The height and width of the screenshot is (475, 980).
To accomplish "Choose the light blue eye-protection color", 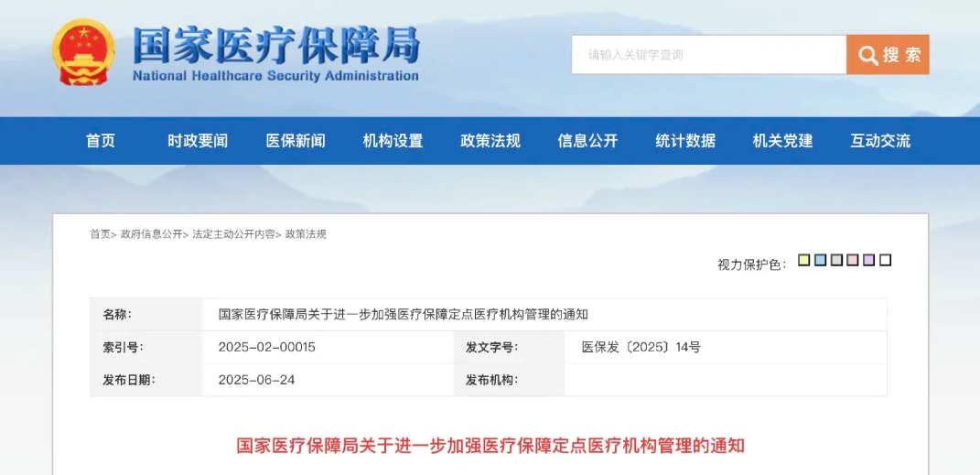I will coord(820,261).
